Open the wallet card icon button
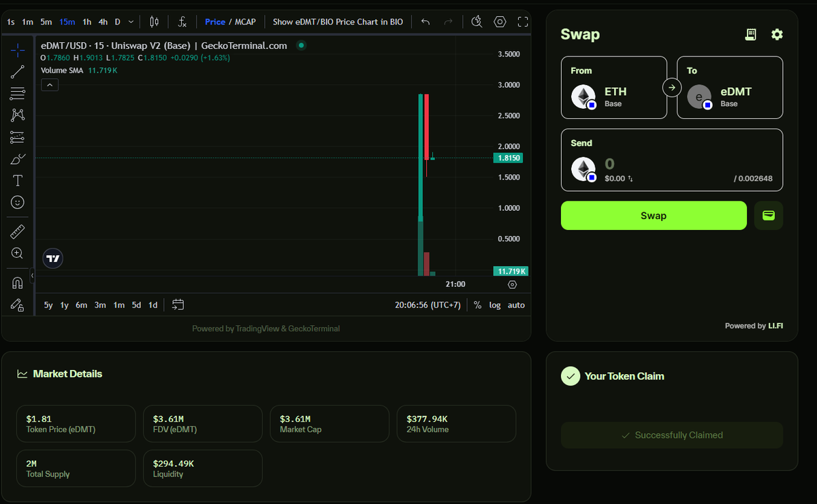The width and height of the screenshot is (817, 504). (x=769, y=216)
